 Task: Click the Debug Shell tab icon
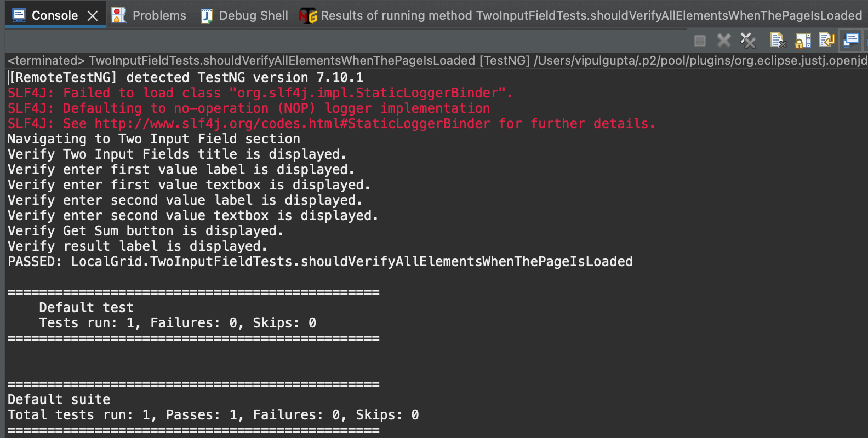coord(207,16)
